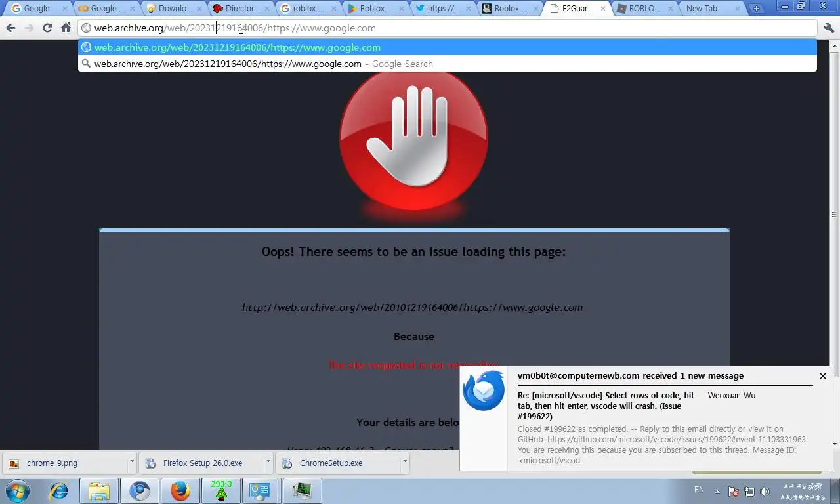Switch to the lowercase roblox search tab

click(x=308, y=9)
